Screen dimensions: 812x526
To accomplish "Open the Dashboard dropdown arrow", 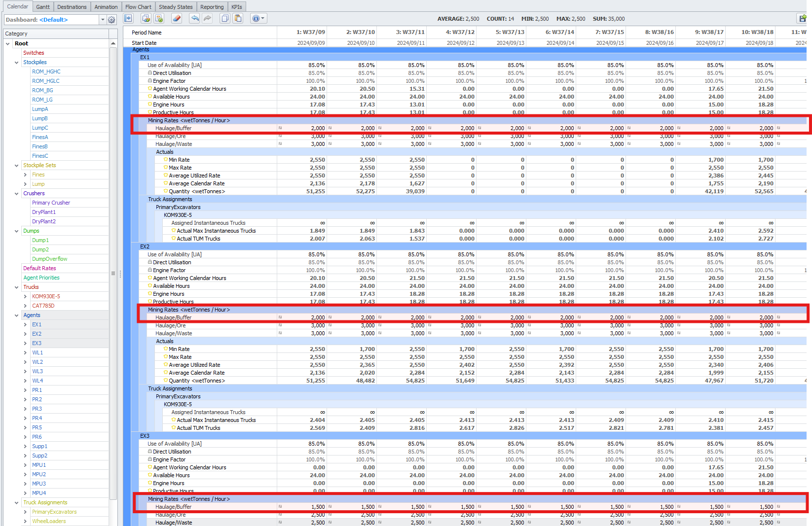I will click(x=103, y=20).
